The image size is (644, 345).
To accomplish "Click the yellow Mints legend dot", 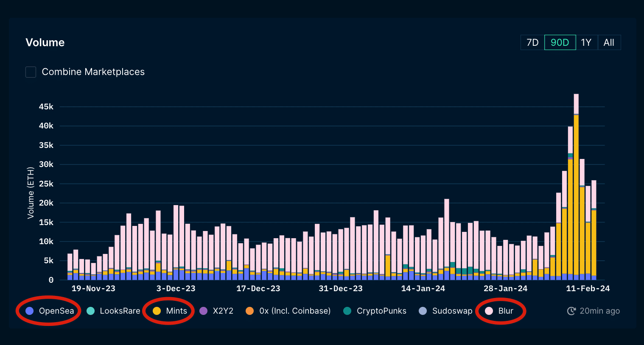I will 157,311.
